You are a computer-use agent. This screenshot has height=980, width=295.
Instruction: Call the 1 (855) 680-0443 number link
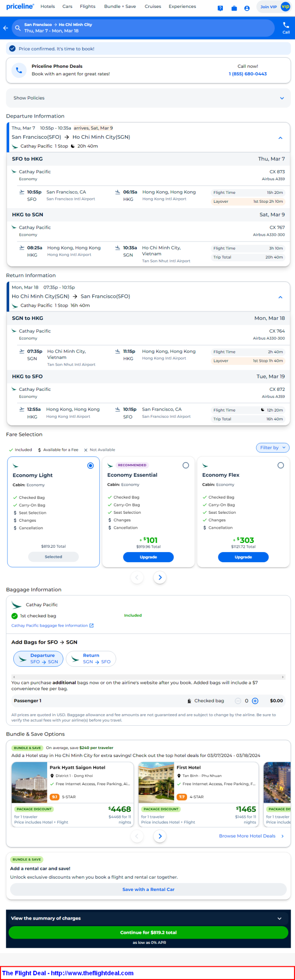click(x=248, y=74)
